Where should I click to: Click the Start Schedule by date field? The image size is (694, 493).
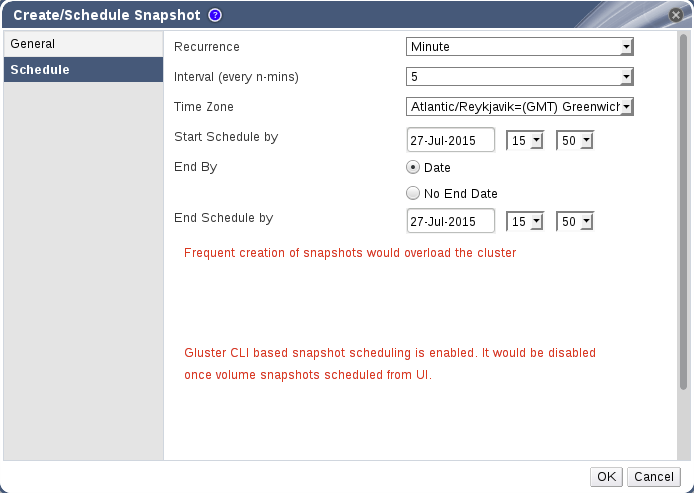point(451,139)
